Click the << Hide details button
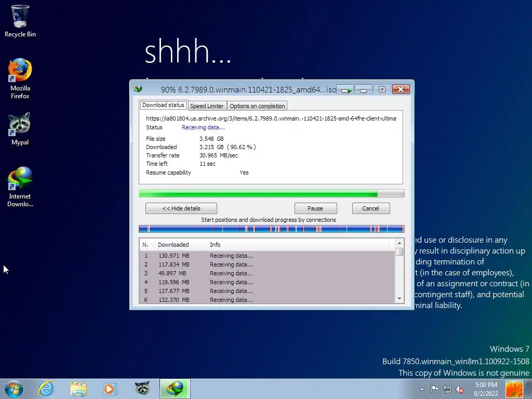The height and width of the screenshot is (399, 532). click(x=181, y=208)
